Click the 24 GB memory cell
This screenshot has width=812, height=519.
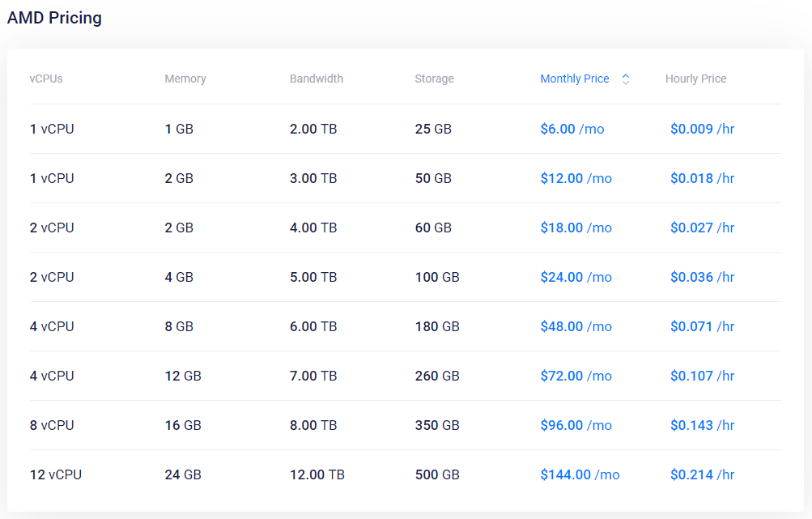click(183, 474)
